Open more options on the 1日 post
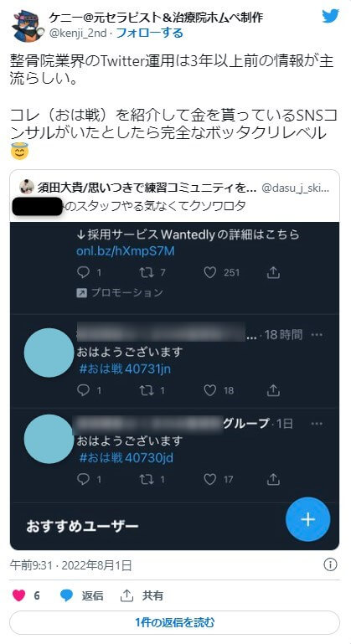 click(317, 424)
